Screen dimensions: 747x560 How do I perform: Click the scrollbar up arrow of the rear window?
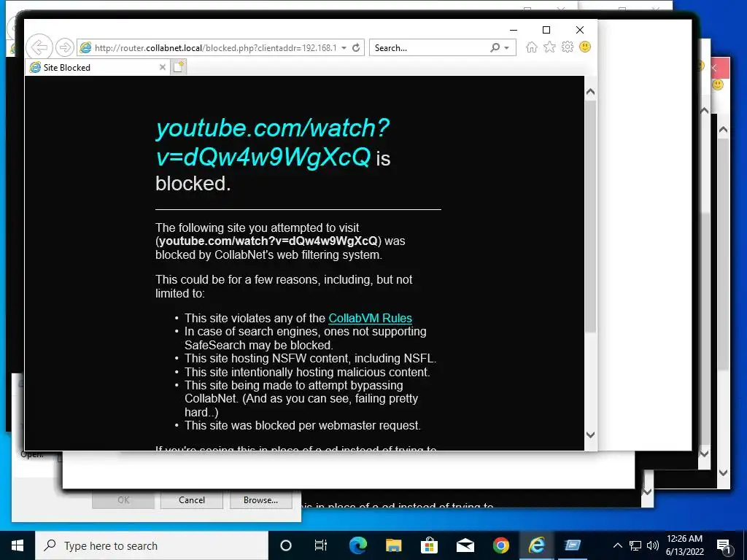pos(723,130)
